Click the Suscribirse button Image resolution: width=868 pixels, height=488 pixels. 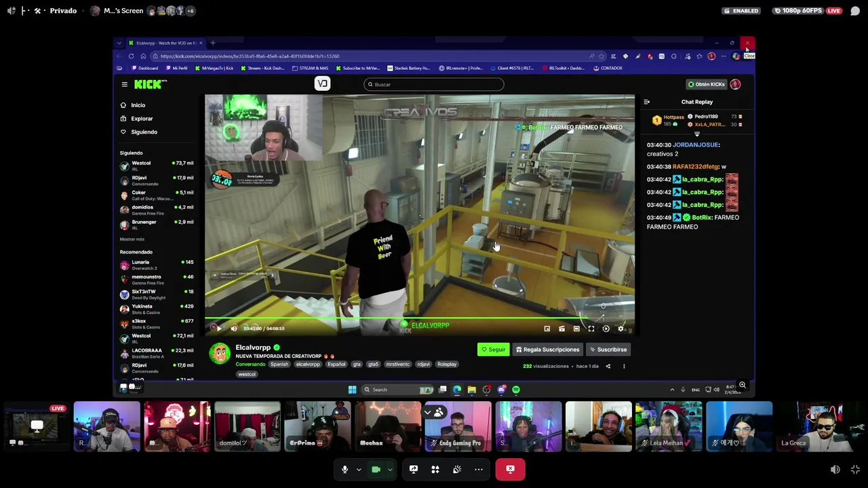tap(608, 350)
